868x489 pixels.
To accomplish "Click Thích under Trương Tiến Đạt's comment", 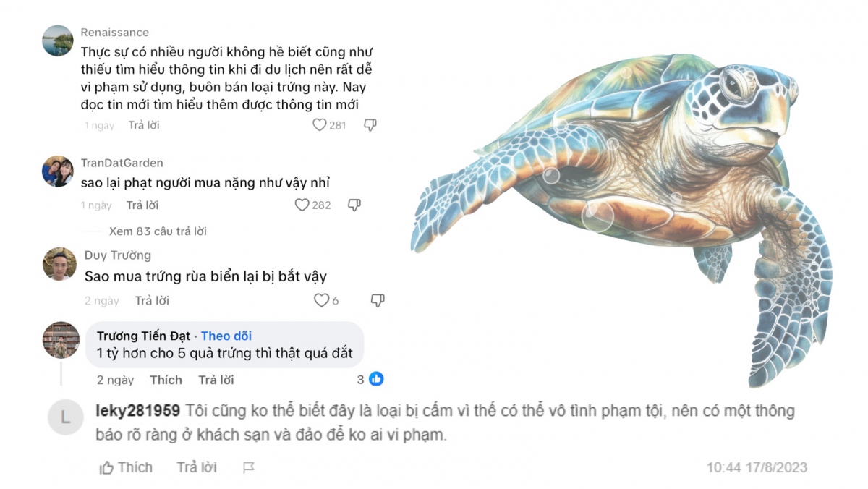I will tap(166, 380).
